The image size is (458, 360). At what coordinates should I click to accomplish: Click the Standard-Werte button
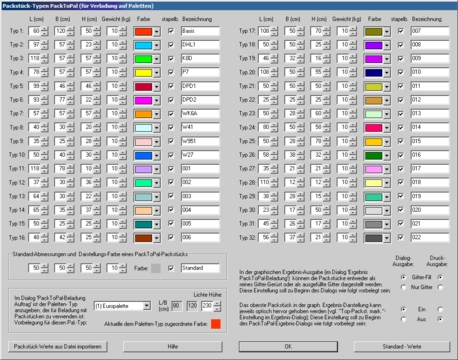402,347
